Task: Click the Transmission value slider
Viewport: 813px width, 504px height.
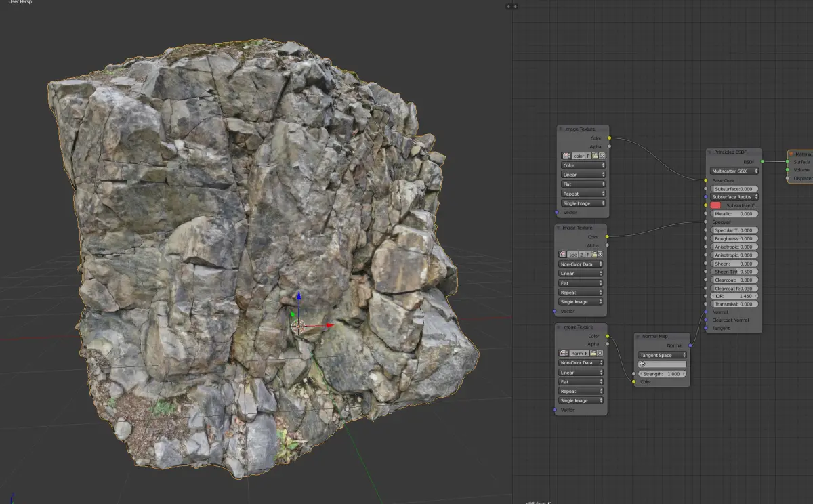Action: (x=734, y=304)
